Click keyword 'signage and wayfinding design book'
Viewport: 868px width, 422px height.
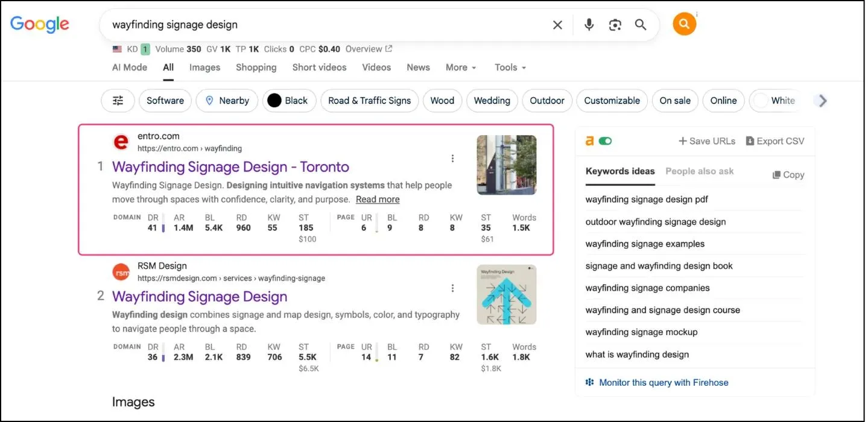659,266
